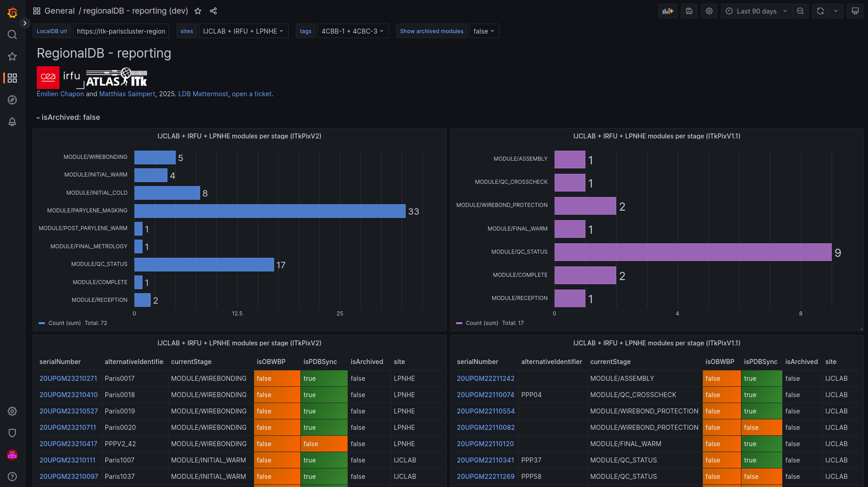This screenshot has width=868, height=487.
Task: Open the Last 90 days time picker
Action: [x=756, y=11]
